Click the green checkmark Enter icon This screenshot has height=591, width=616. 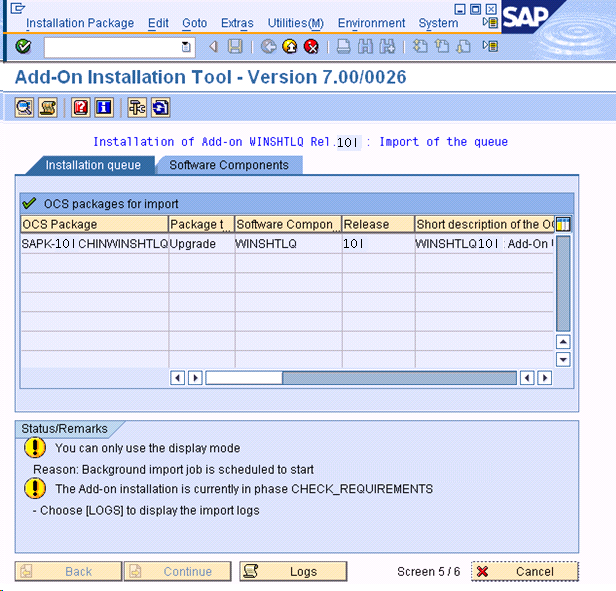coord(23,47)
